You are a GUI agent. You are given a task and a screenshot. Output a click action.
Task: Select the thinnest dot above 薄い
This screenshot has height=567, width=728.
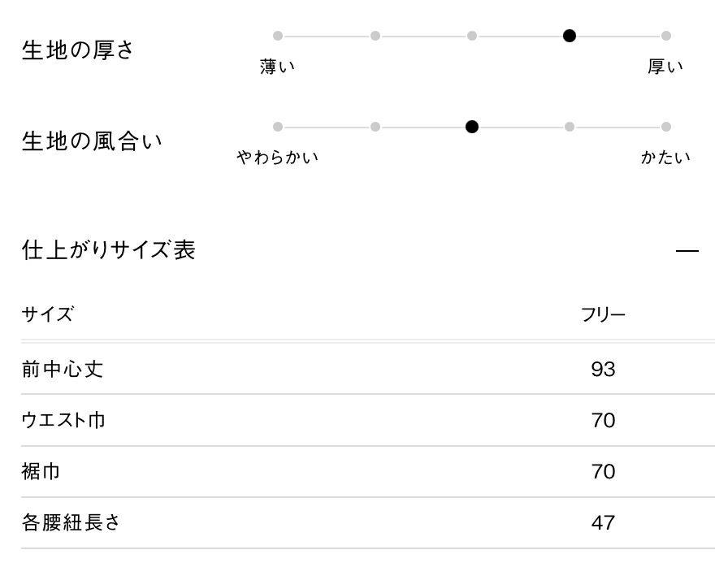[278, 36]
